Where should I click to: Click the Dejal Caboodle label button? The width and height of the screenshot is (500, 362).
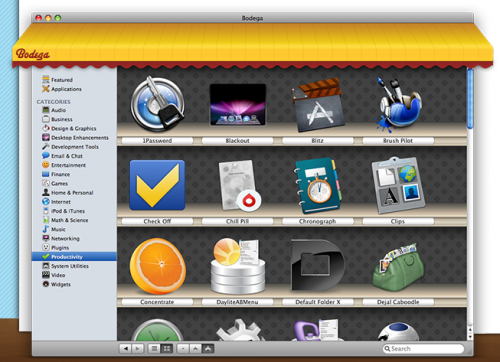398,302
